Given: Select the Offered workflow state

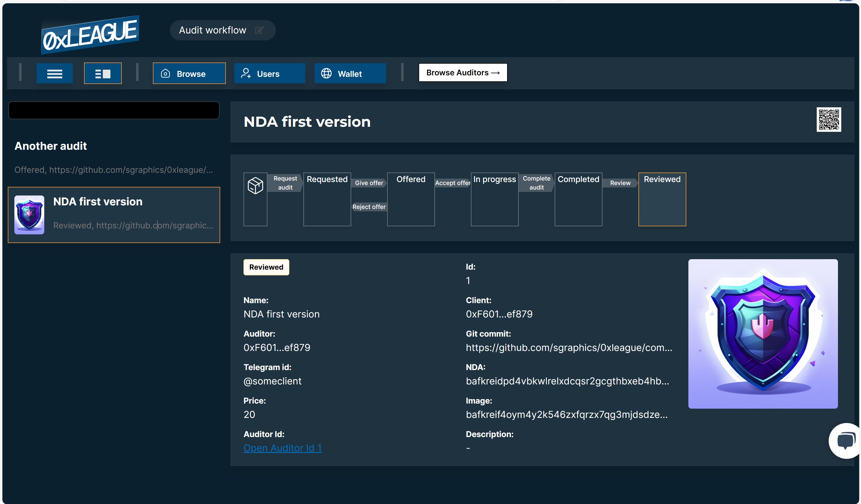Looking at the screenshot, I should coord(411,199).
